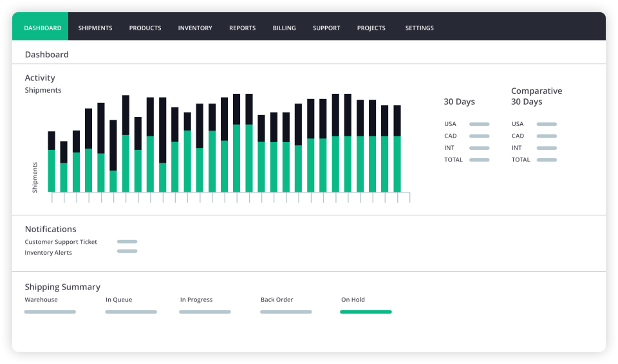618x364 pixels.
Task: Click the Customer Support Ticket notification
Action: (61, 242)
